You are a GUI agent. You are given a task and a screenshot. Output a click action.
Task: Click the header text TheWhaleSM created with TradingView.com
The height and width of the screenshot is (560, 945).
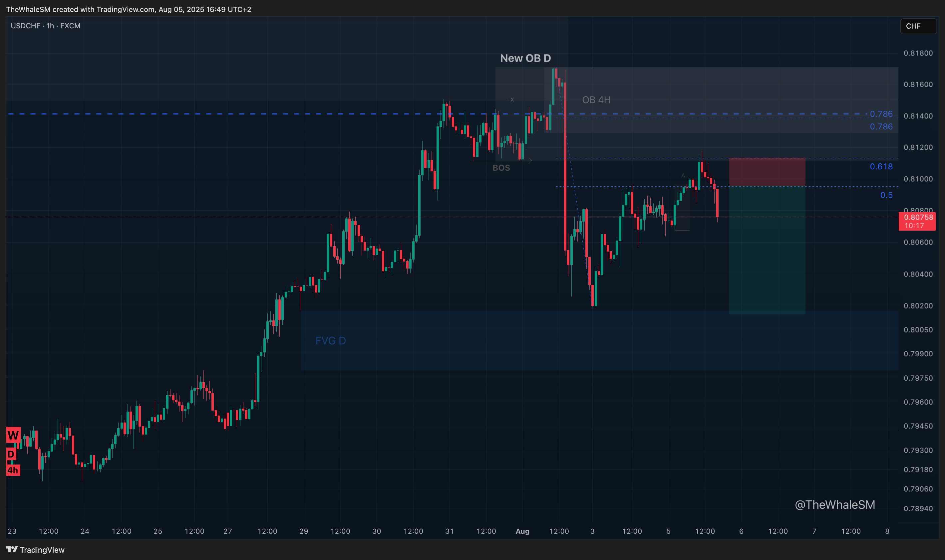pos(81,9)
